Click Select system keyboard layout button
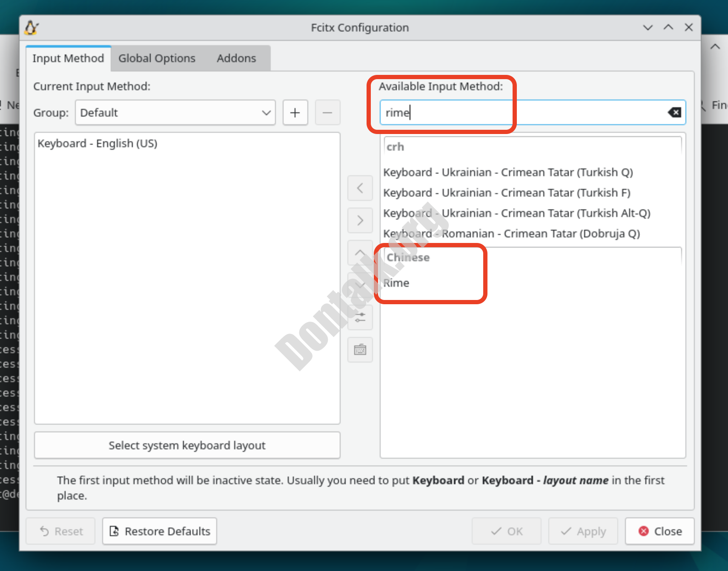The image size is (728, 571). (187, 445)
